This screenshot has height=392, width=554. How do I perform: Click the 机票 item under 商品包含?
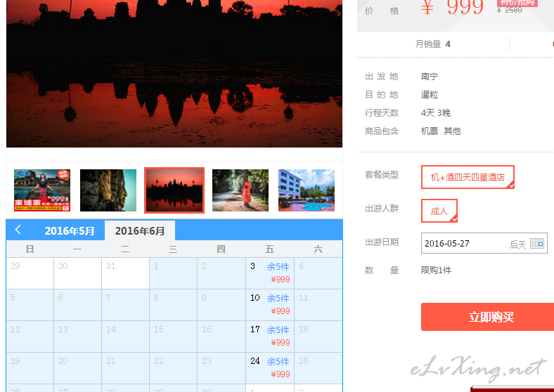point(430,131)
